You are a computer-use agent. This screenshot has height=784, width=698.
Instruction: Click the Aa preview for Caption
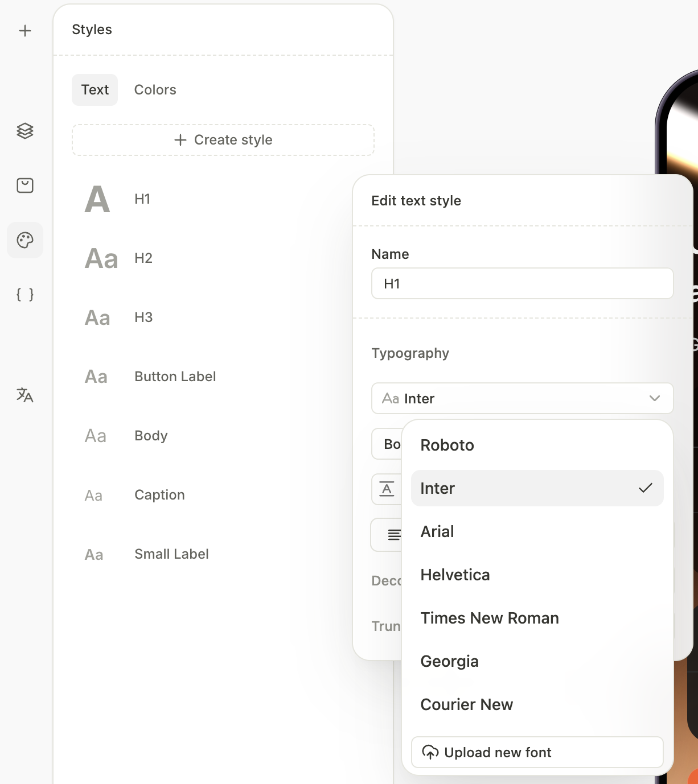[94, 496]
